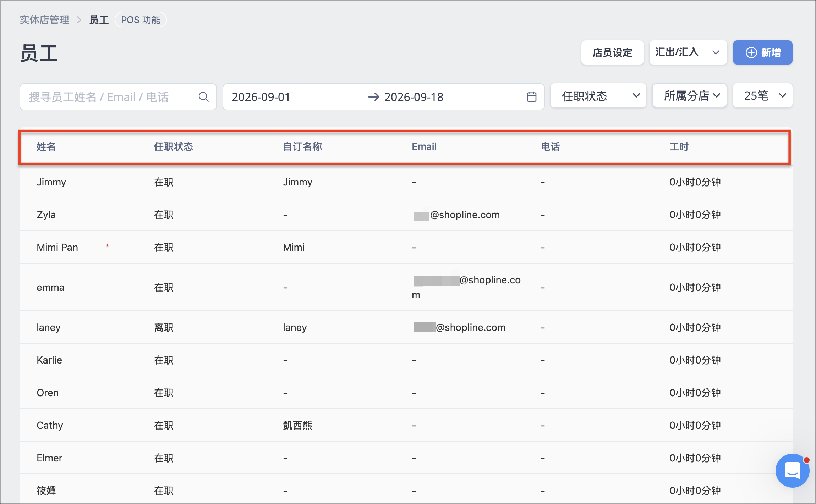Select employee 筱嬋
Image resolution: width=816 pixels, height=504 pixels.
[x=46, y=491]
